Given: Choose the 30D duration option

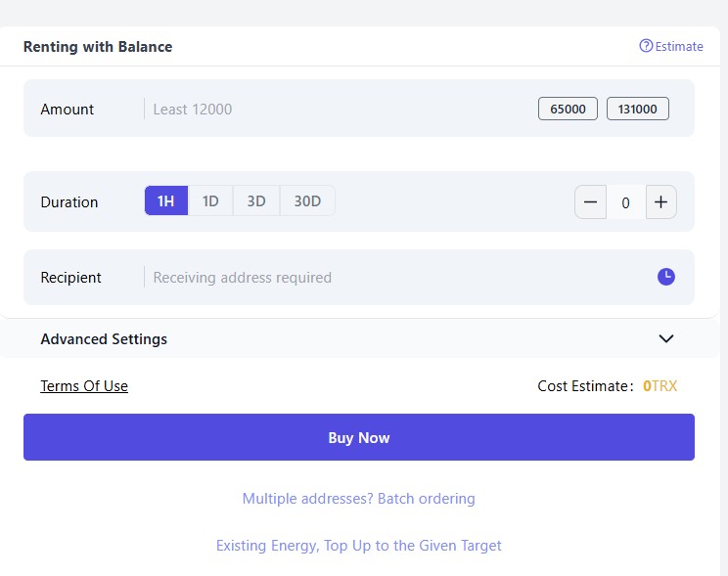Looking at the screenshot, I should coord(307,201).
